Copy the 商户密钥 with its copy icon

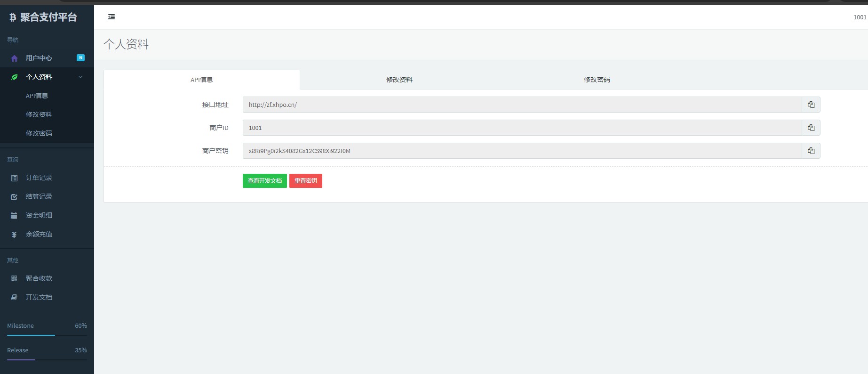point(811,151)
